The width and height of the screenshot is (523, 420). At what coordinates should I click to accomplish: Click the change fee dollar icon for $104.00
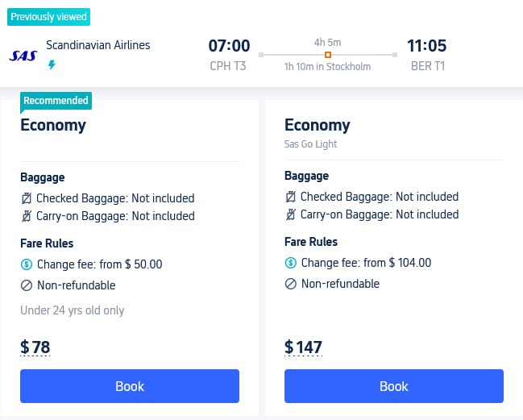291,263
